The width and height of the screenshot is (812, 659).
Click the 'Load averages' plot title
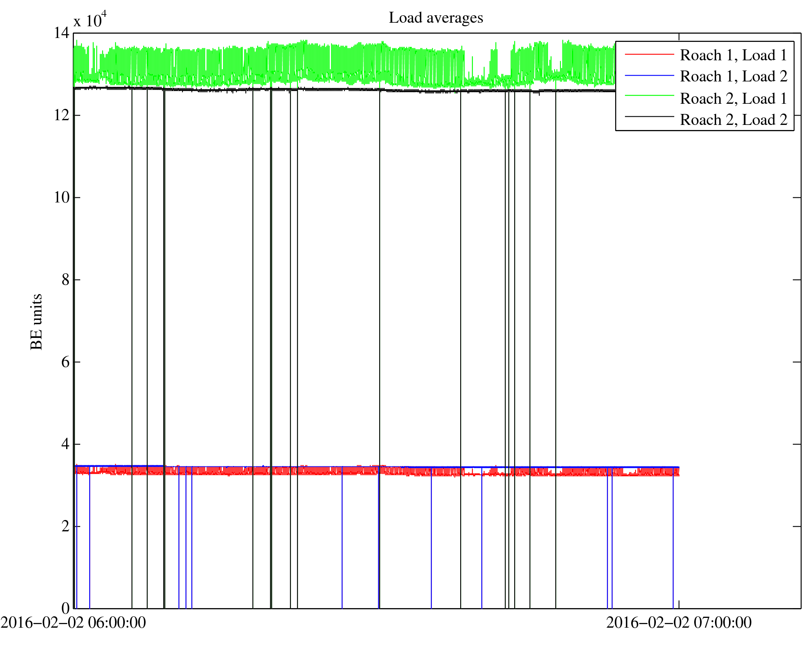click(436, 18)
